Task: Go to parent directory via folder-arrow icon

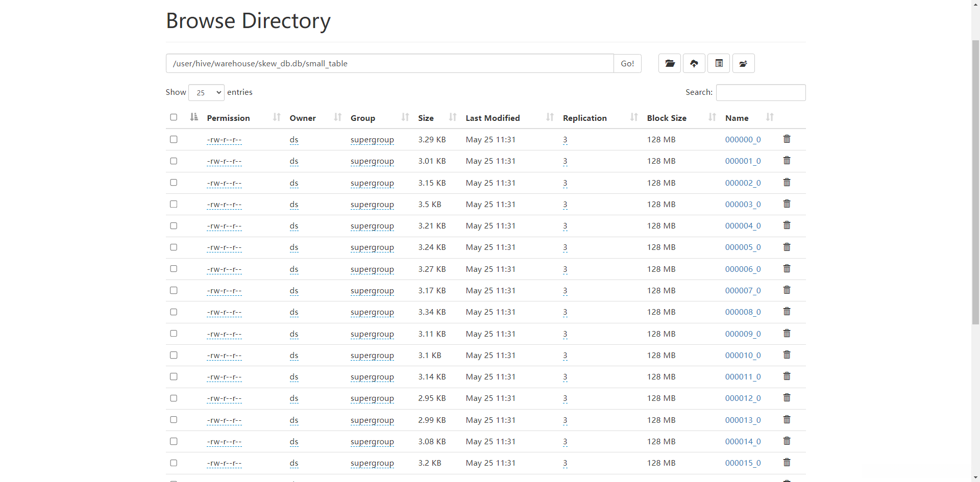Action: point(743,63)
